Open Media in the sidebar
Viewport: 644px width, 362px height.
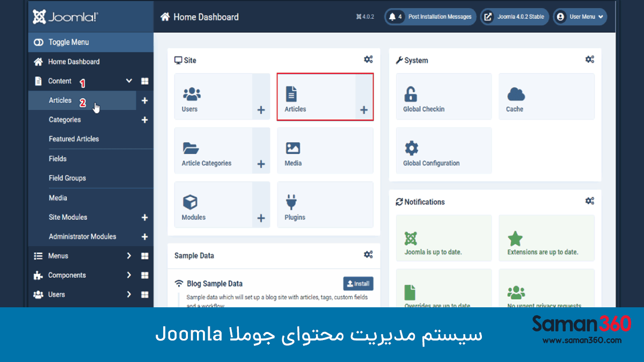58,198
